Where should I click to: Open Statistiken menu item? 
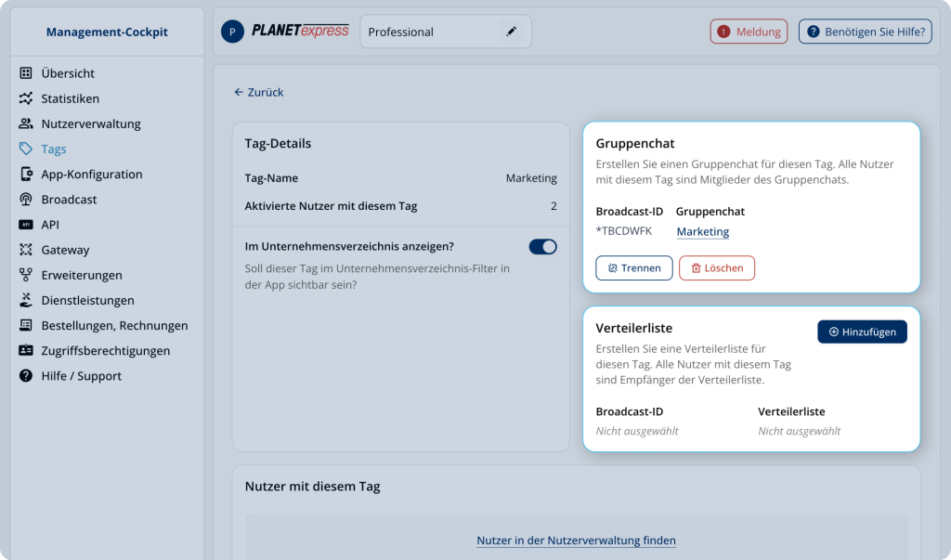(71, 98)
